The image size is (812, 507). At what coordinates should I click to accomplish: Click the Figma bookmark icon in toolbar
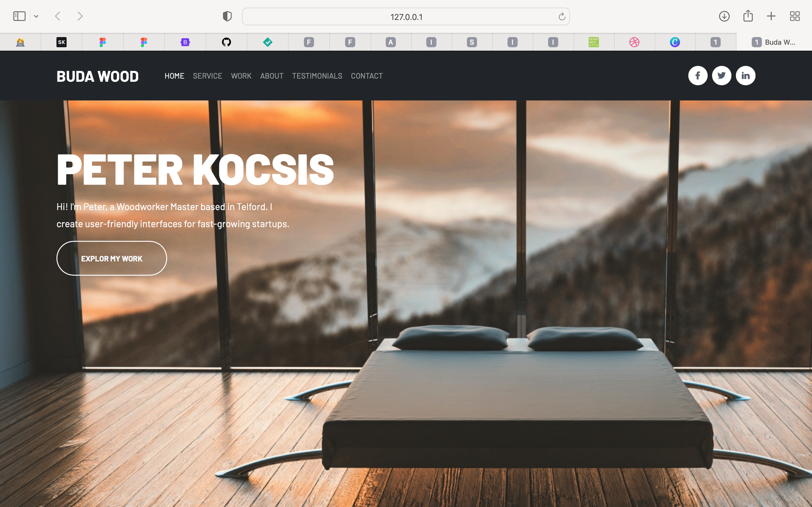click(x=102, y=42)
